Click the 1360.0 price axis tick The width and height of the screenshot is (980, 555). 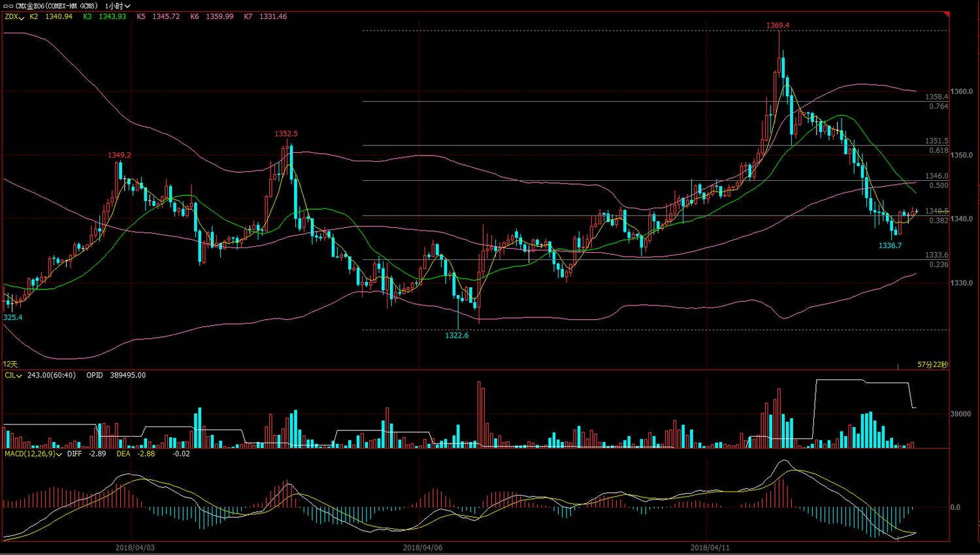pyautogui.click(x=962, y=92)
